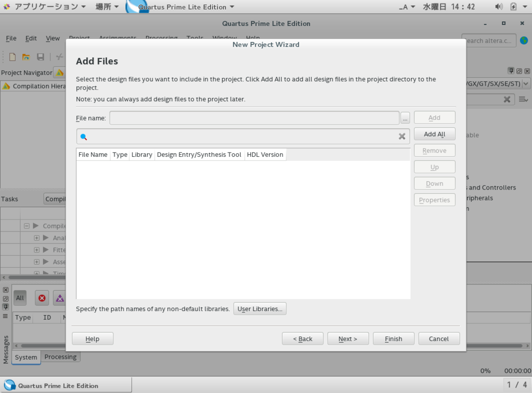Click the search altera.com field

pos(488,40)
